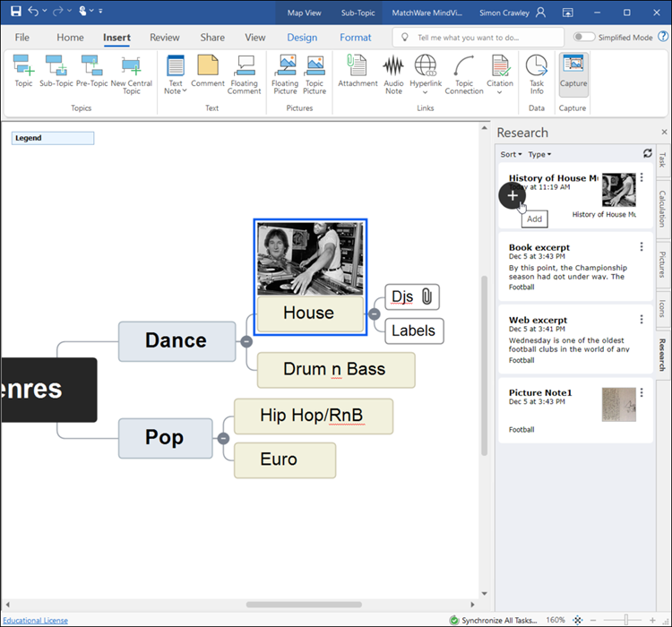
Task: Collapse the Dance branch
Action: (x=246, y=340)
